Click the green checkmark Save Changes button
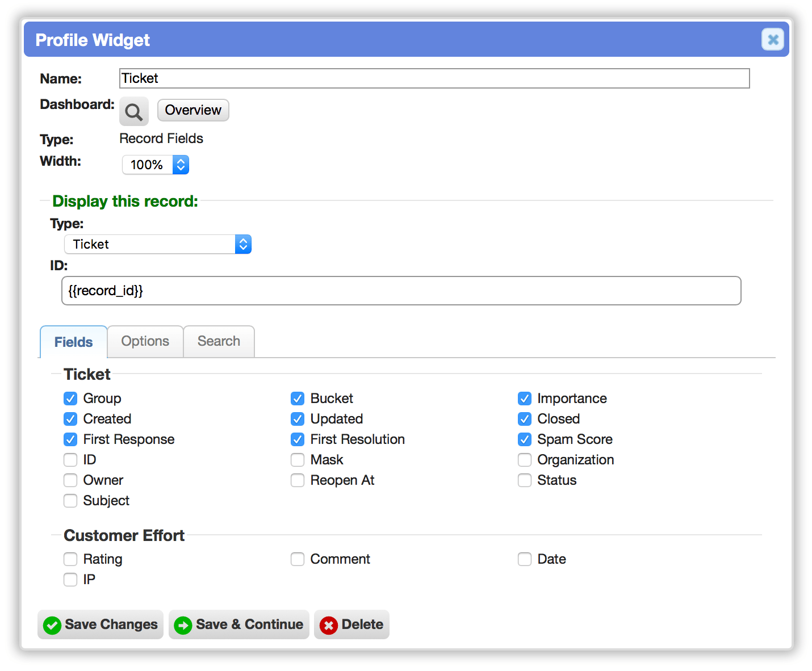The width and height of the screenshot is (812, 671). [x=101, y=624]
